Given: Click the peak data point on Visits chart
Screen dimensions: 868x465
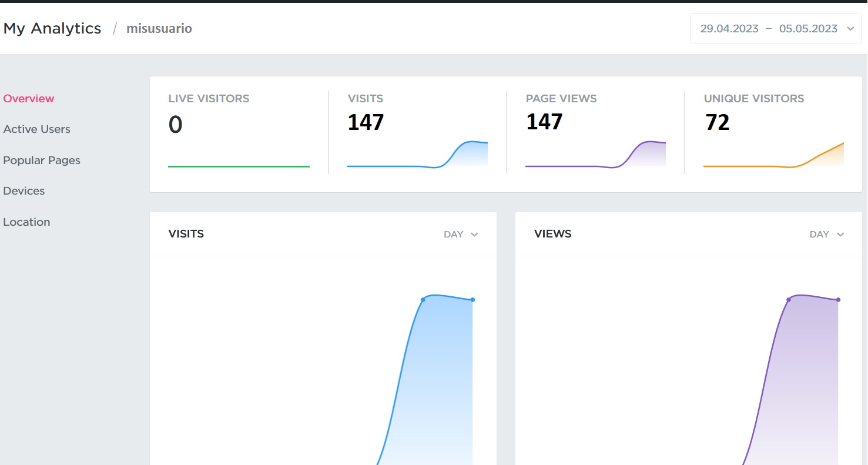Looking at the screenshot, I should coord(423,300).
